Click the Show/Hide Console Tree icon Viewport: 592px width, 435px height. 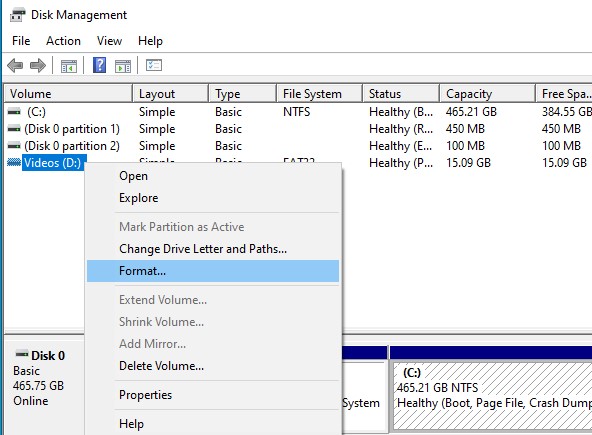tap(69, 66)
